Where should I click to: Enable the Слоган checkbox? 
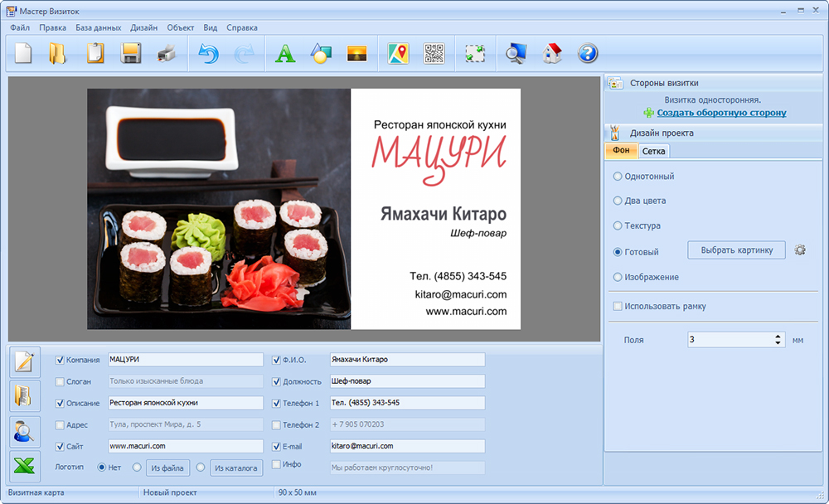(60, 381)
